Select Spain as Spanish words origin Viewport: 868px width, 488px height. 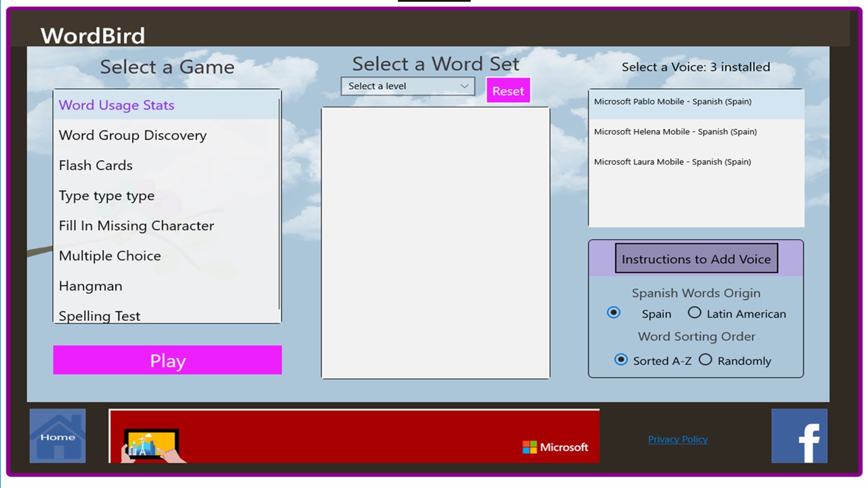pos(613,313)
